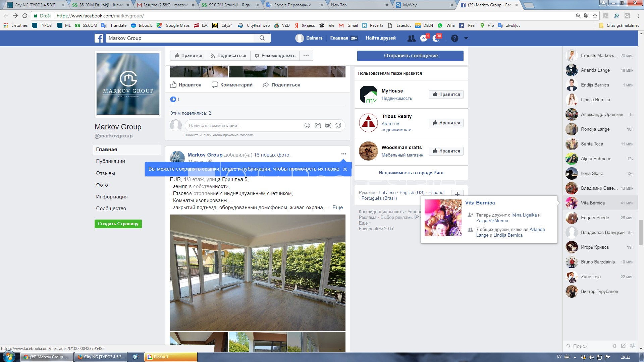Dismiss the blue save-links tooltip
644x362 pixels.
(345, 169)
